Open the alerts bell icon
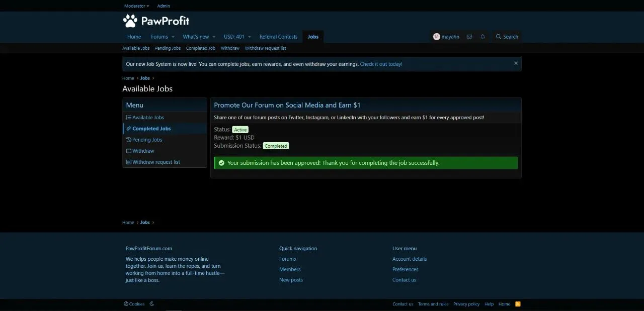 483,37
